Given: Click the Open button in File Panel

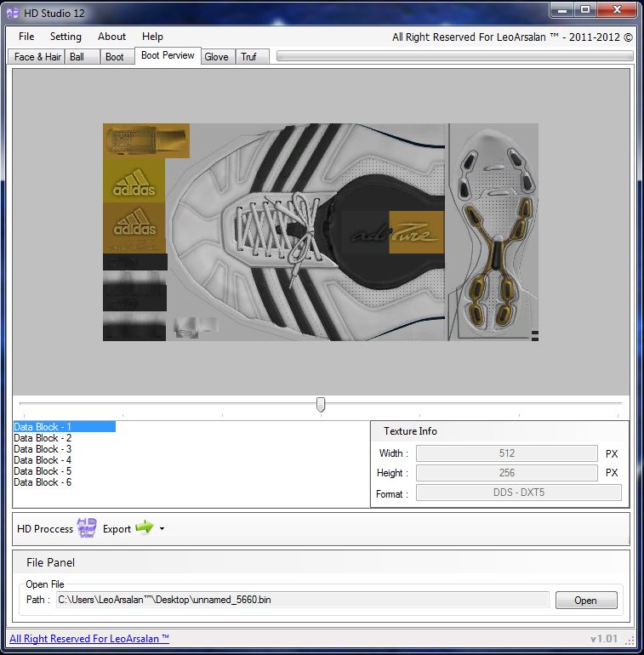Looking at the screenshot, I should (x=585, y=600).
